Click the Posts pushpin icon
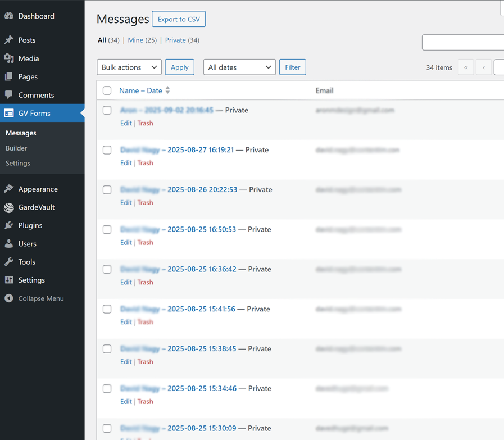The height and width of the screenshot is (440, 504). [x=9, y=40]
